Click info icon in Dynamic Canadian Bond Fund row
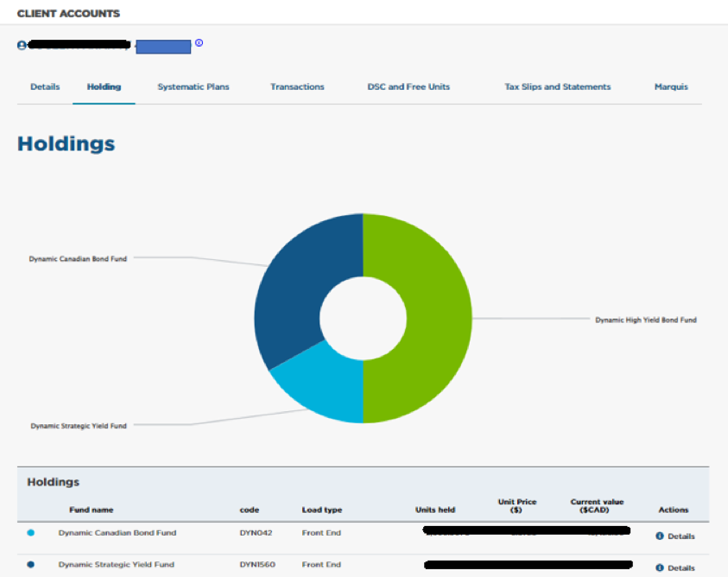 pos(659,536)
